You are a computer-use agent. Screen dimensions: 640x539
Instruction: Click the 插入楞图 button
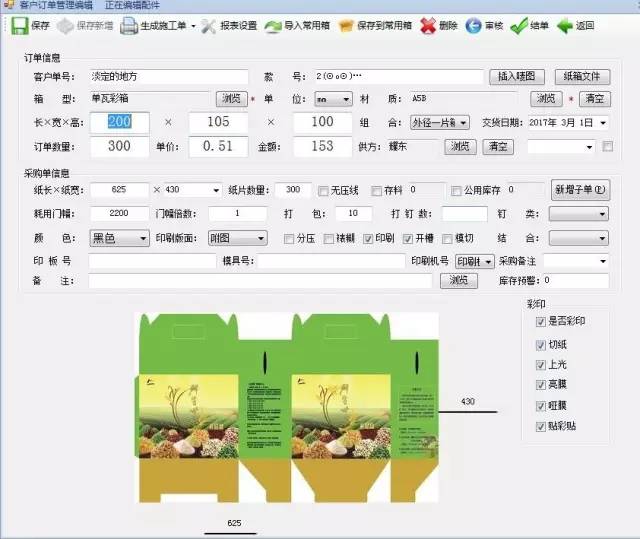pos(517,76)
